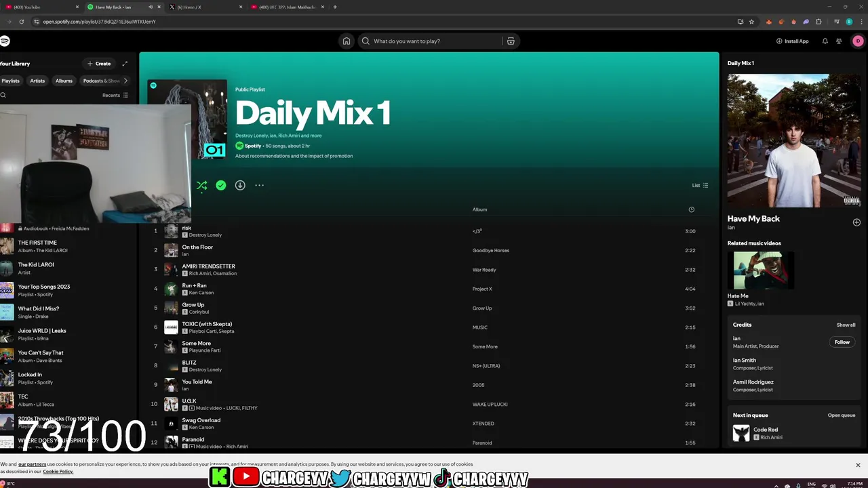Select the track On the Floor
The image size is (868, 488).
[x=197, y=247]
